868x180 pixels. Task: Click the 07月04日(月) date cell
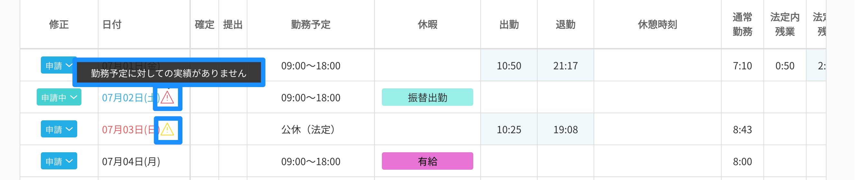pos(131,161)
